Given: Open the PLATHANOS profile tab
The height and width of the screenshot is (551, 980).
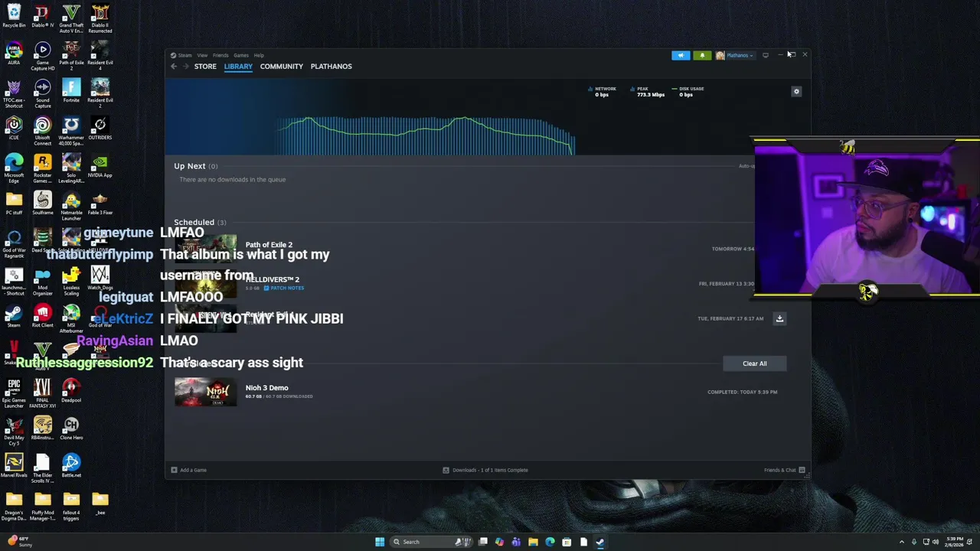Looking at the screenshot, I should [x=331, y=67].
